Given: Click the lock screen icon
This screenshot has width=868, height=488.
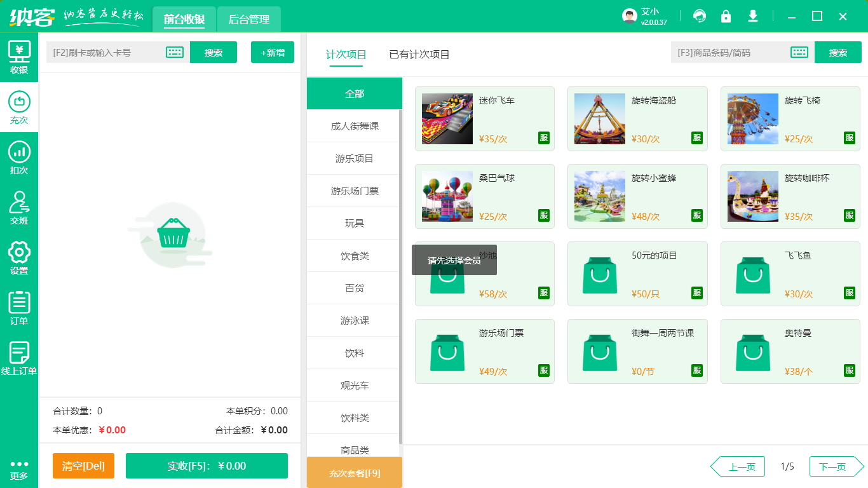Looking at the screenshot, I should 726,16.
